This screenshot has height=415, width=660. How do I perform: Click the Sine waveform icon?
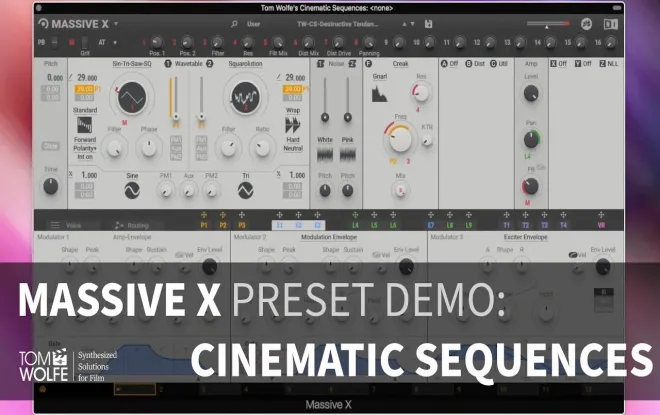(x=132, y=191)
